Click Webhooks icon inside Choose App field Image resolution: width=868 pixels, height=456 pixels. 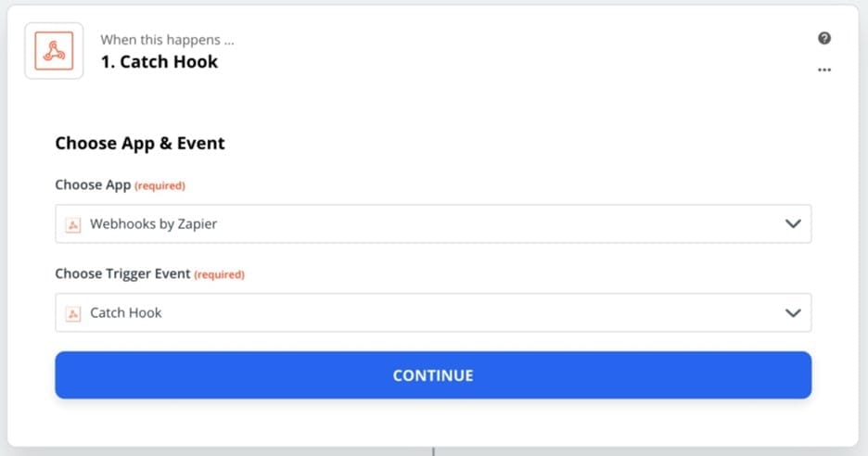[x=73, y=224]
